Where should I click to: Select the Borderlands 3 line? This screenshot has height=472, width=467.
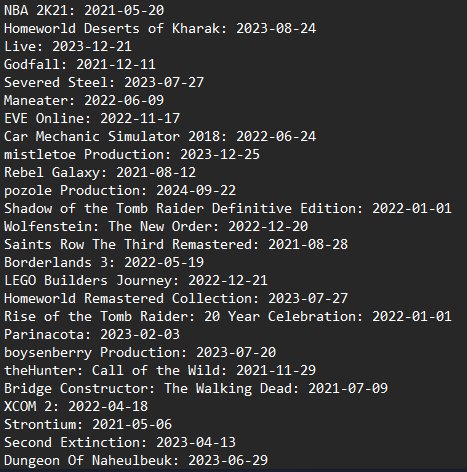(104, 262)
